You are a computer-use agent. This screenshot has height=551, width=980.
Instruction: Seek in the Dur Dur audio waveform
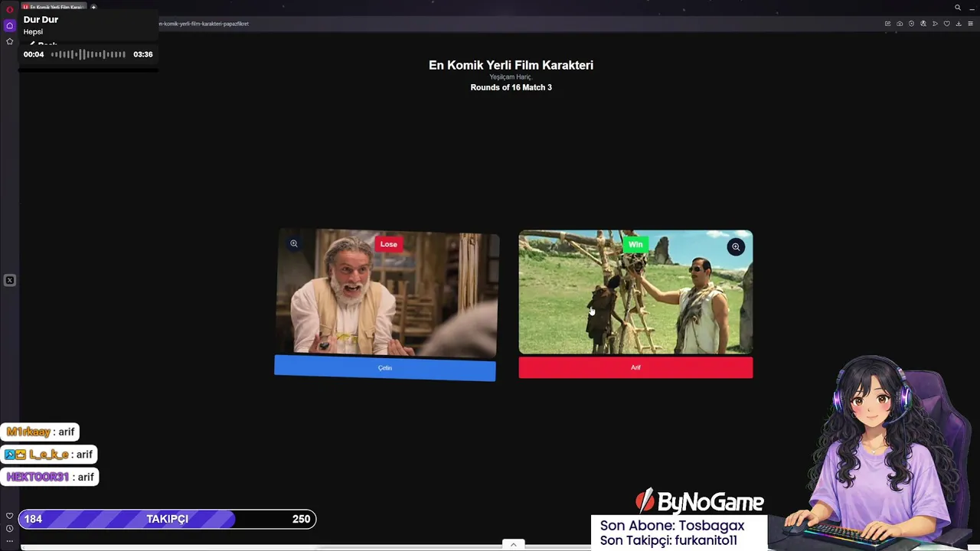pos(88,54)
